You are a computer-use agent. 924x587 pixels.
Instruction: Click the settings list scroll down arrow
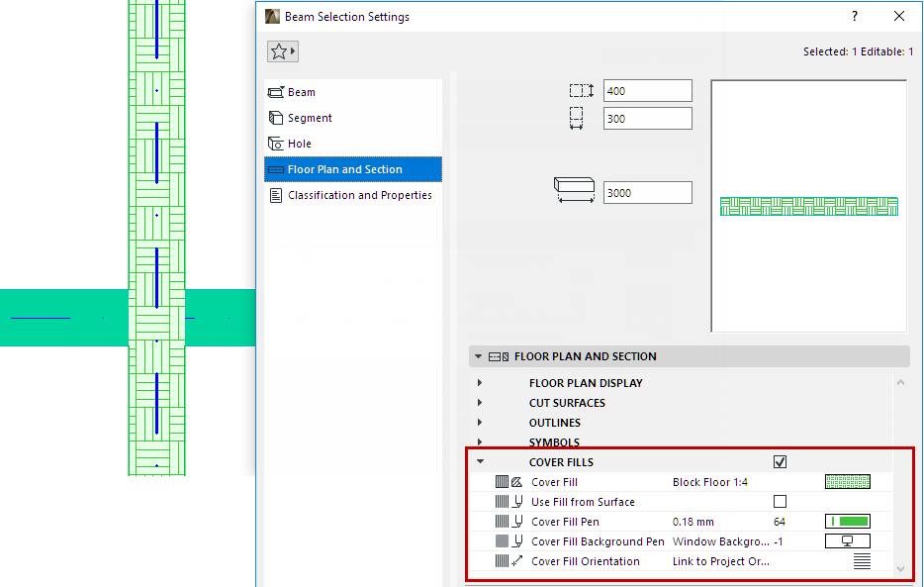coord(900,569)
